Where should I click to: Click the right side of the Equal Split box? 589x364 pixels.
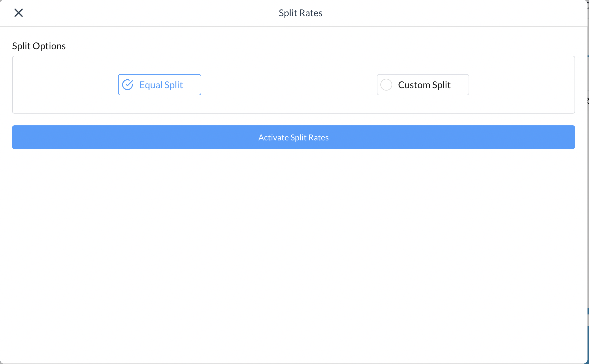click(x=193, y=85)
